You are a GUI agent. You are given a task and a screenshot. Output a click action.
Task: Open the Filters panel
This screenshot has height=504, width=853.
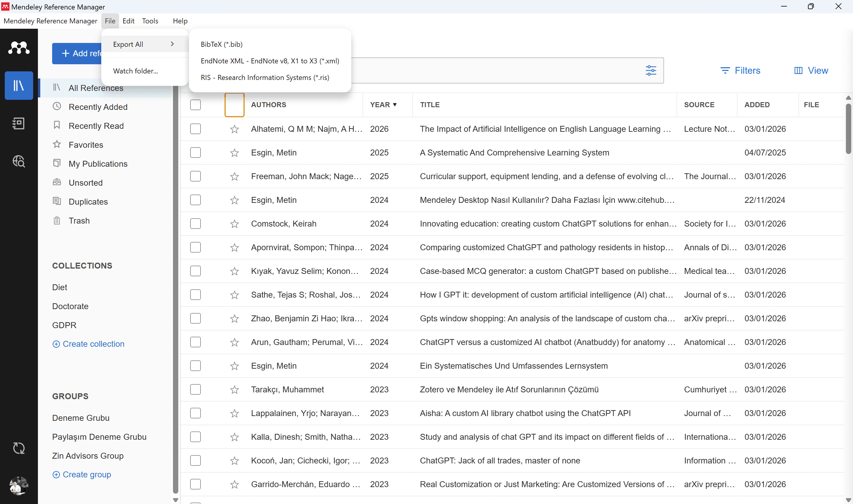(740, 70)
